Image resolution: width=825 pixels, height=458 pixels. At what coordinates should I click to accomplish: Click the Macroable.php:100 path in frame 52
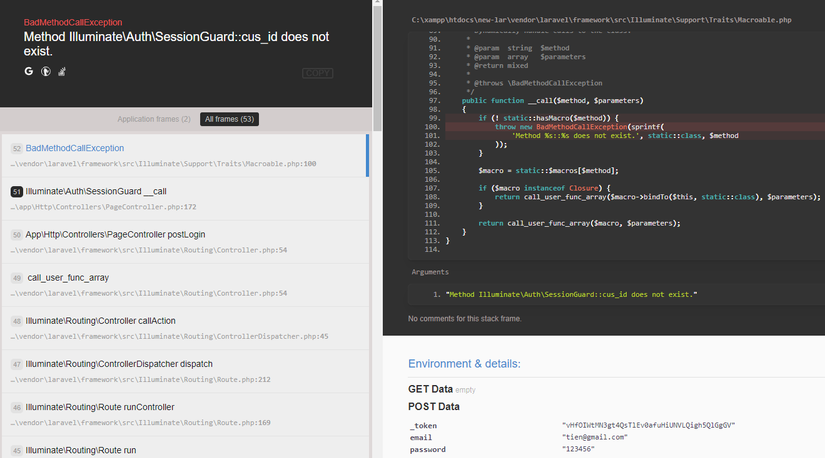tap(163, 164)
